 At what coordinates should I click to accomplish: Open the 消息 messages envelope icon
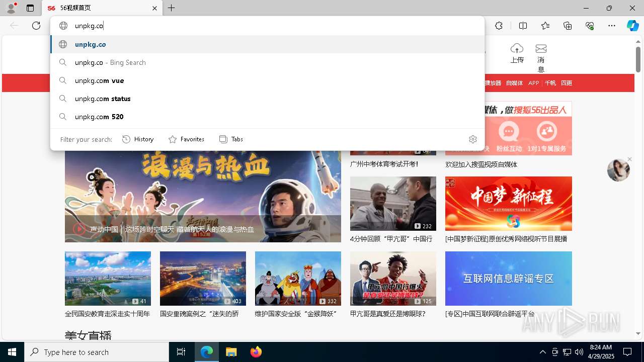541,49
